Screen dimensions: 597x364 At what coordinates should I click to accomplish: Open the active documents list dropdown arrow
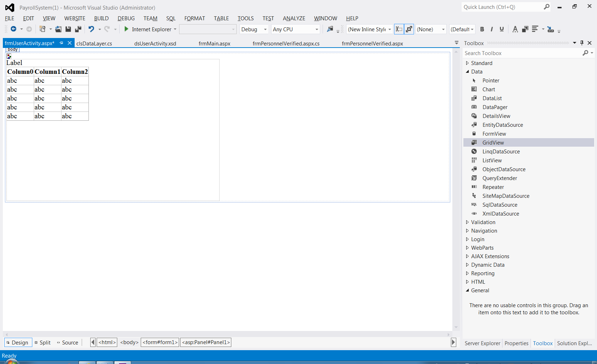[x=457, y=43]
